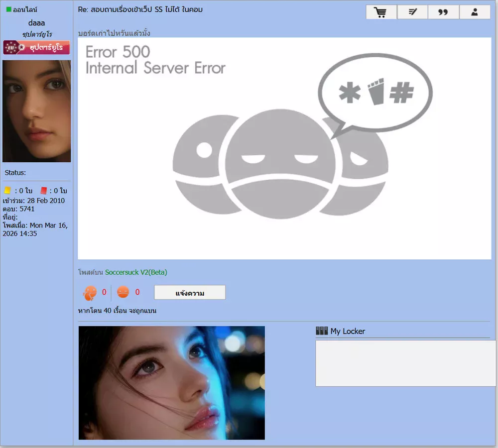Click the orange thumbs-up reaction icon

90,293
